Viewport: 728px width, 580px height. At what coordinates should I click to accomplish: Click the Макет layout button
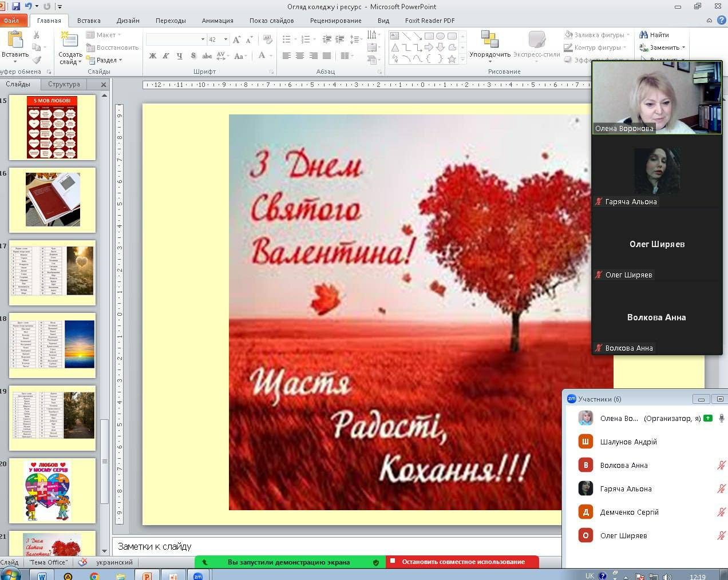coord(103,35)
